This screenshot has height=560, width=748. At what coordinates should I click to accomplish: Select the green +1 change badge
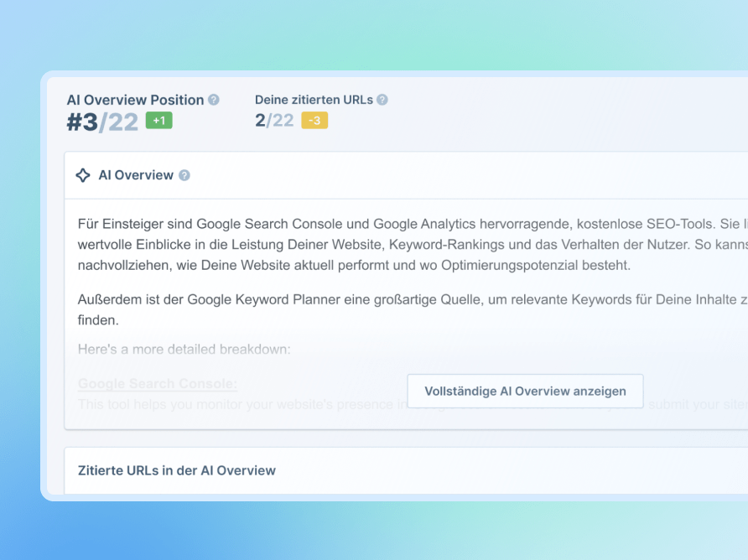tap(157, 121)
